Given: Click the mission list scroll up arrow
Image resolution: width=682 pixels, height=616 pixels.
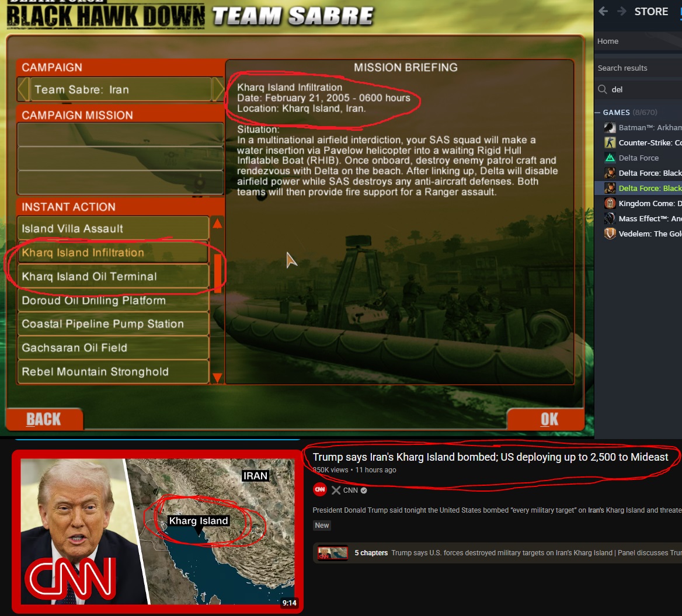Looking at the screenshot, I should 217,224.
